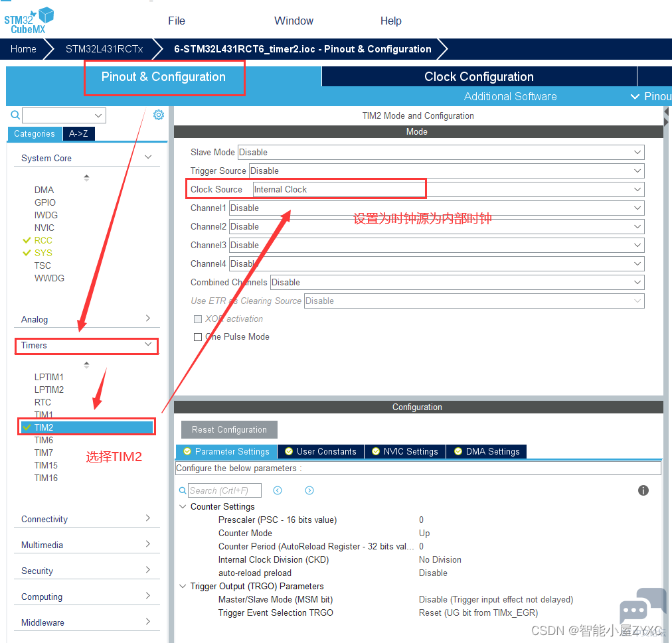Collapse the Counter Settings group
The image size is (672, 643).
click(183, 506)
